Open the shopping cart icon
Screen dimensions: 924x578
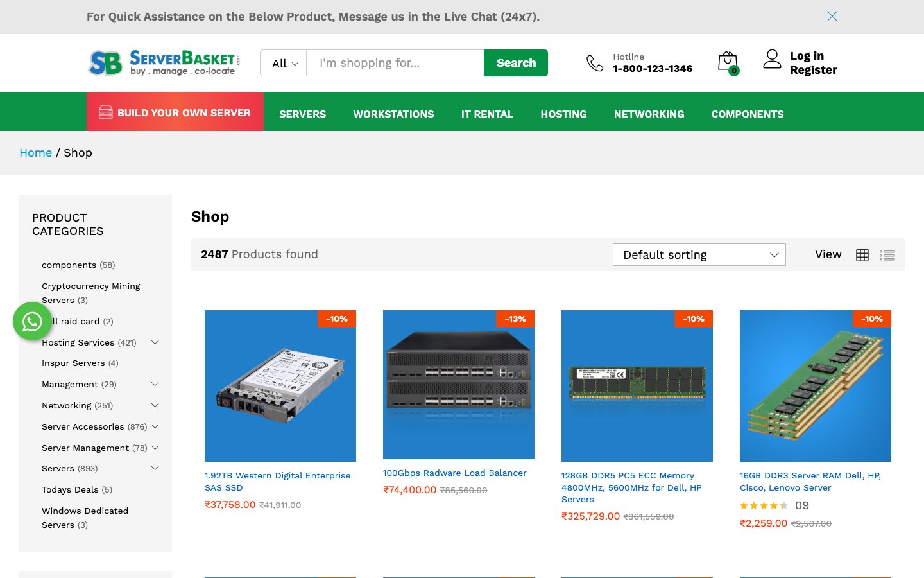pos(728,62)
